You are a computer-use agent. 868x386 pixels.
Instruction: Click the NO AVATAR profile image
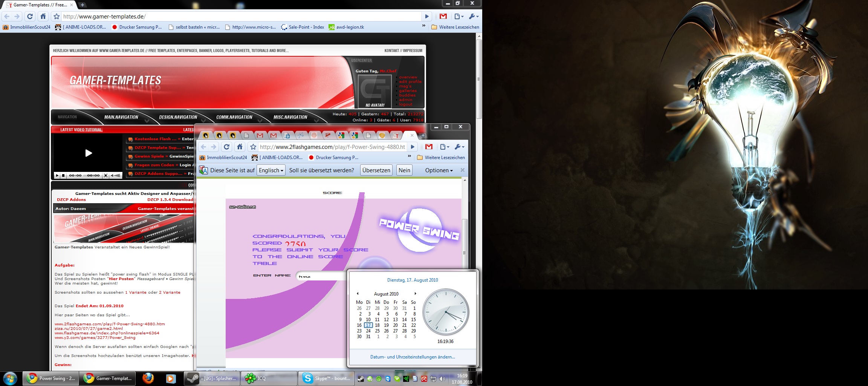[375, 91]
